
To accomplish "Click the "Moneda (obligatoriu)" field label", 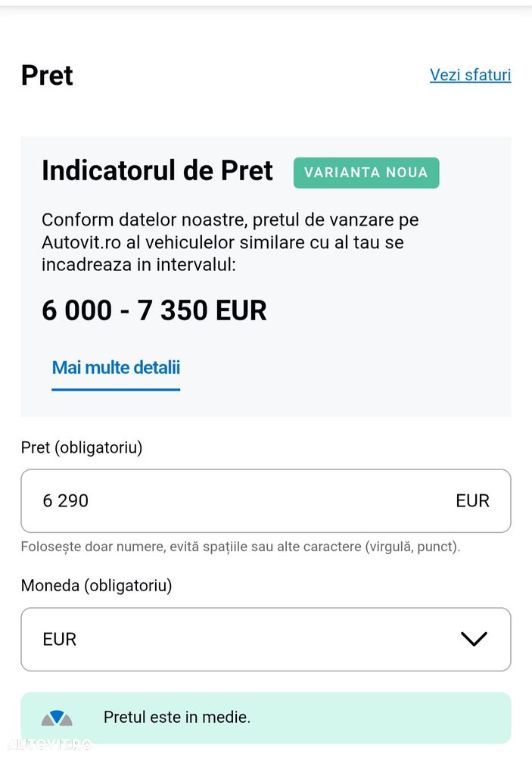I will pos(96,585).
